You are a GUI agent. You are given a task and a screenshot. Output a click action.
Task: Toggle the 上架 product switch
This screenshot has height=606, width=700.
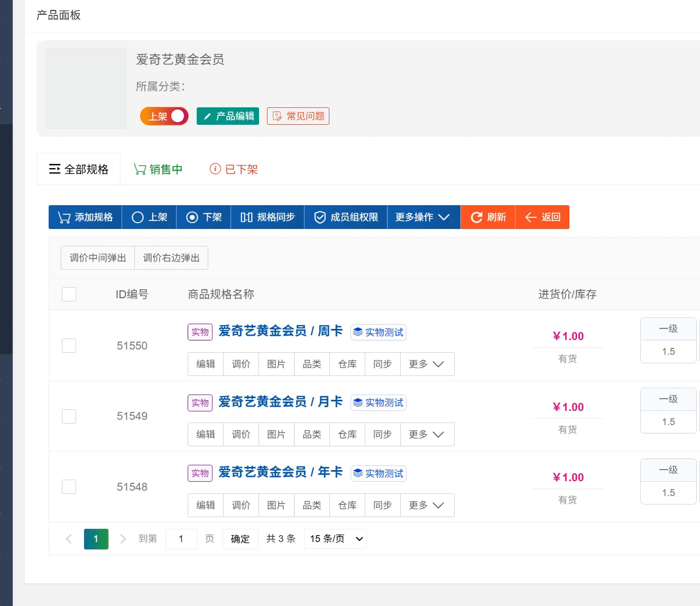(x=164, y=116)
